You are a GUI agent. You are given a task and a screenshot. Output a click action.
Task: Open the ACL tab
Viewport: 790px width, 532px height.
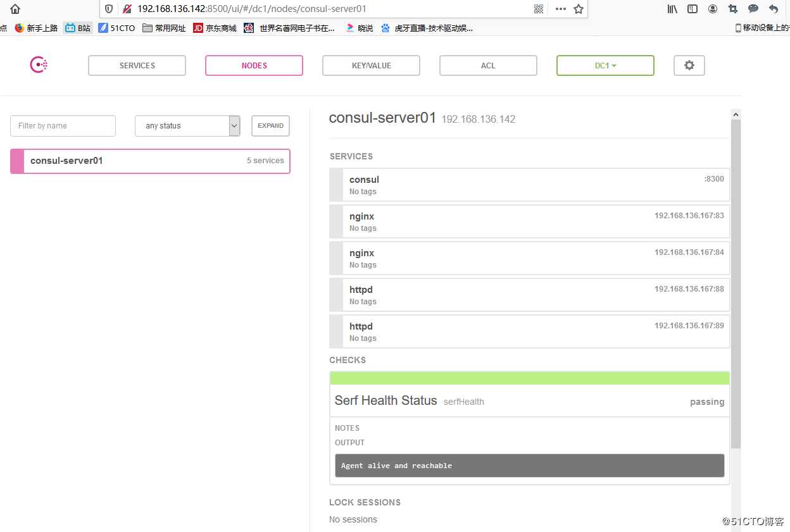pyautogui.click(x=488, y=65)
